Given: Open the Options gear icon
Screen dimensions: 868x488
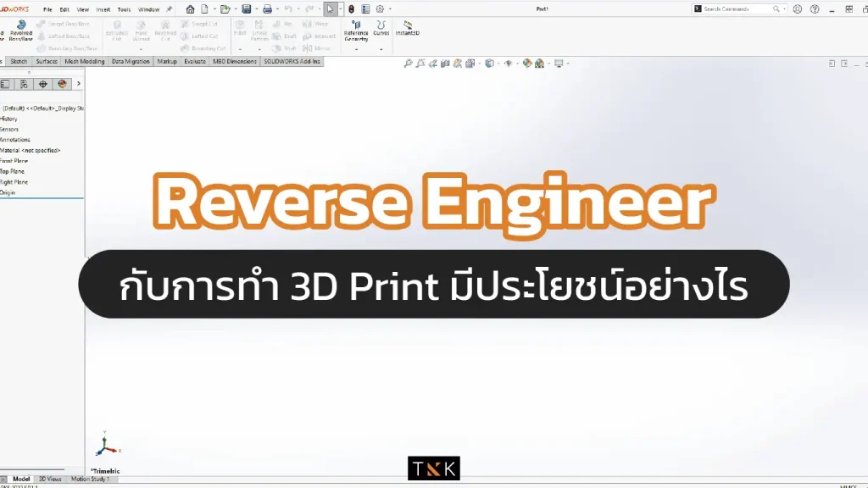Looking at the screenshot, I should point(380,9).
